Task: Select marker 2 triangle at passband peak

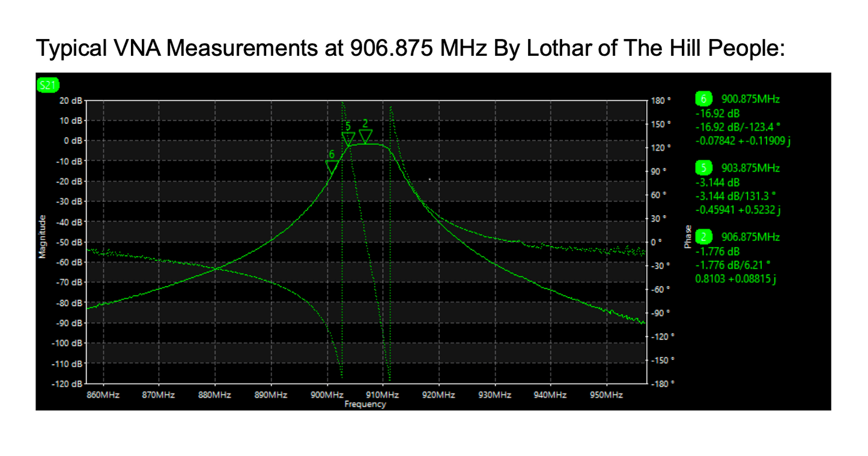Action: point(365,136)
